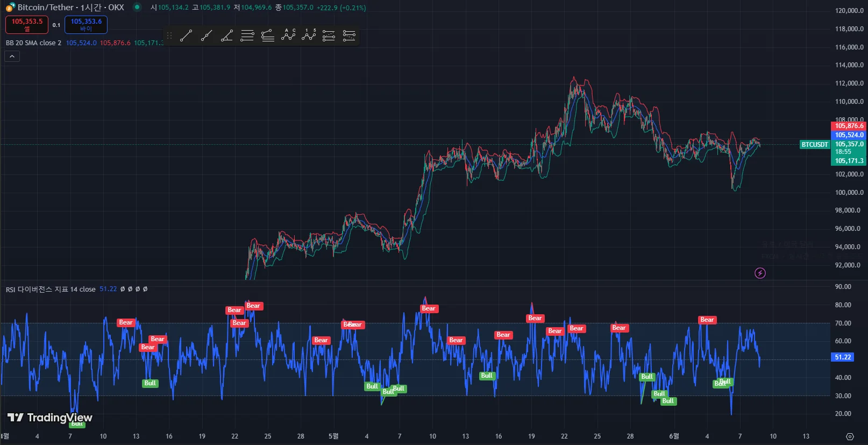Activate the ABCD pattern drawing tool

pos(288,36)
